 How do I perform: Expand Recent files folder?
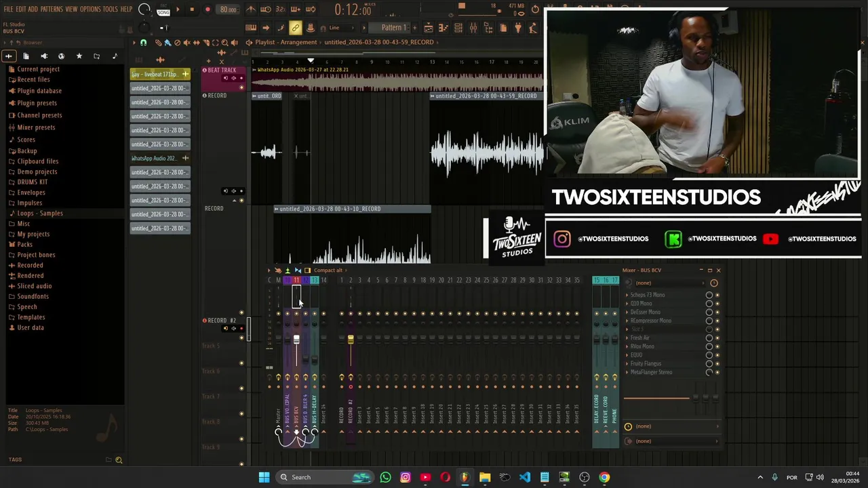pyautogui.click(x=33, y=79)
